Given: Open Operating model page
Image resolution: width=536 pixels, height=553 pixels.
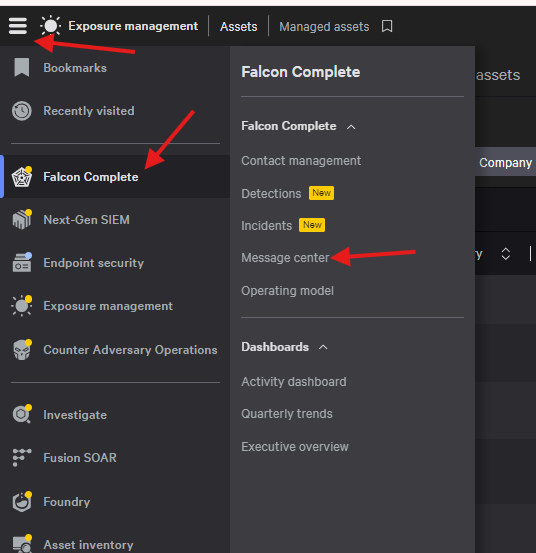Looking at the screenshot, I should point(287,291).
